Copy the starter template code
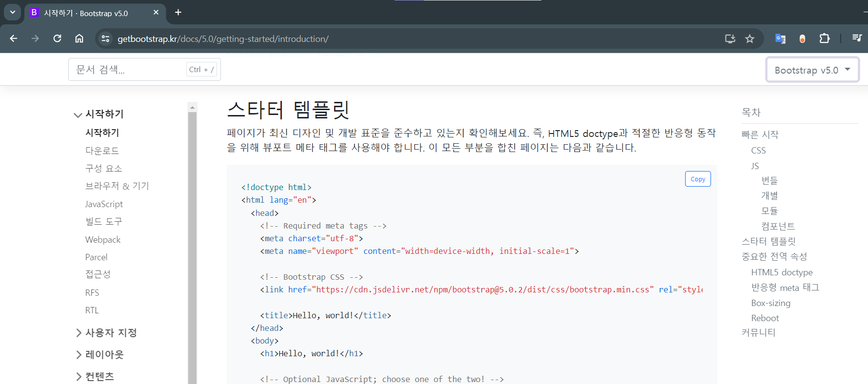This screenshot has height=384, width=868. pyautogui.click(x=698, y=179)
